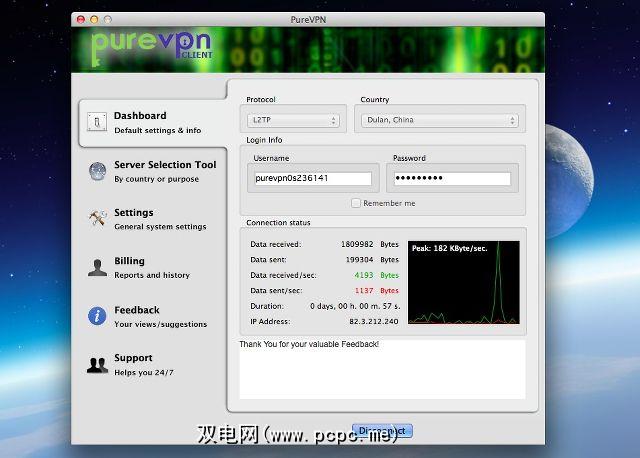This screenshot has width=640, height=458.
Task: Click the Dashboard switch icon
Action: [x=97, y=122]
